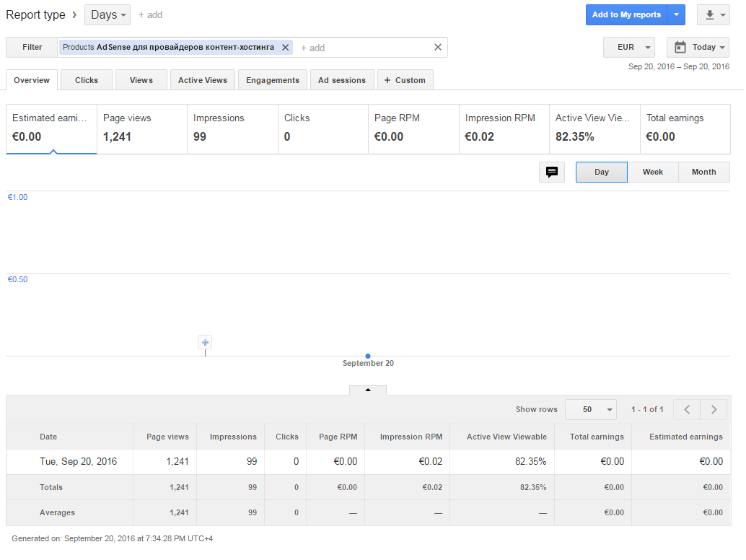Image resolution: width=746 pixels, height=560 pixels.
Task: Sort table by Impressions column header
Action: click(x=233, y=437)
